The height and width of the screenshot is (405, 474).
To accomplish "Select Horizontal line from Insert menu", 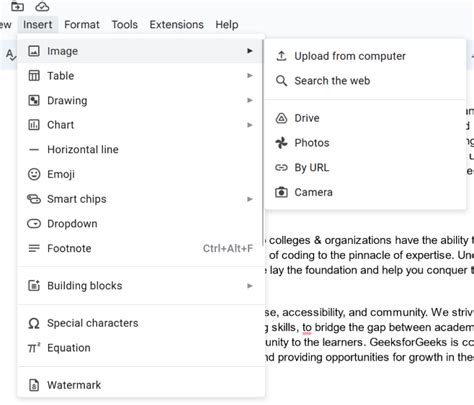I will [x=141, y=150].
